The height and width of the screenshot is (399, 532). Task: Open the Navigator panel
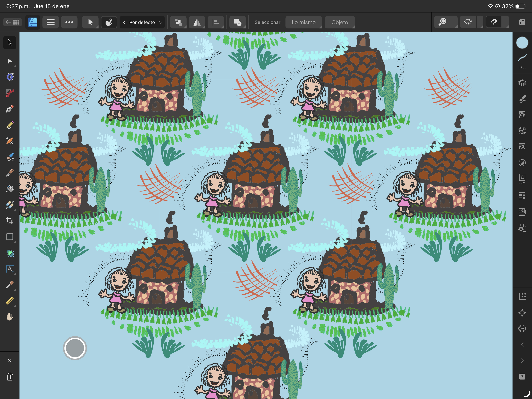[x=522, y=313]
